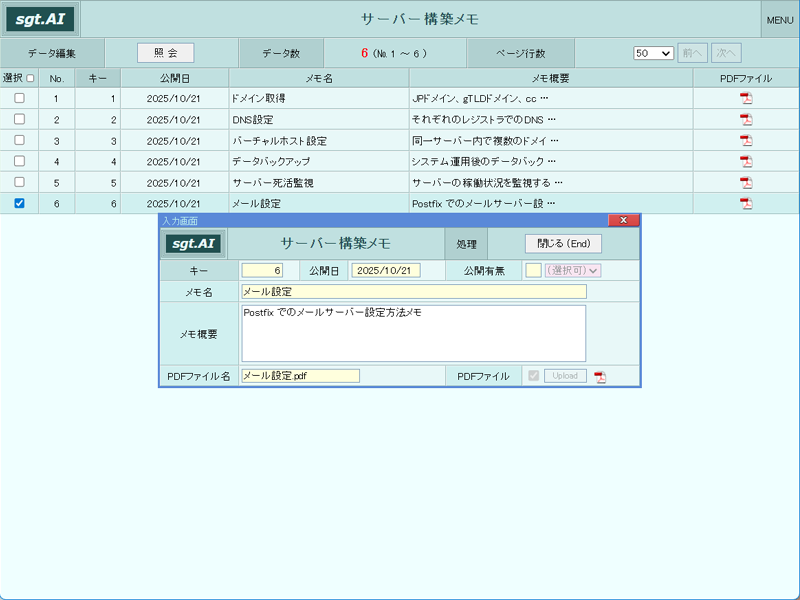This screenshot has height=600, width=800.
Task: Check the checkbox for row 3 バーチャルホスト設定
Action: [19, 140]
